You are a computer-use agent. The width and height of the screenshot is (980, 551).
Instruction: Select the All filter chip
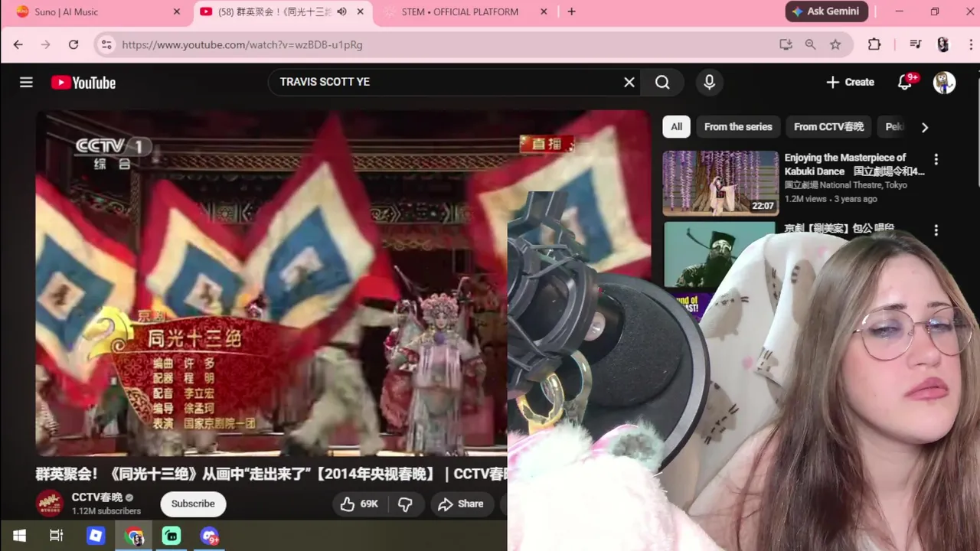click(676, 127)
